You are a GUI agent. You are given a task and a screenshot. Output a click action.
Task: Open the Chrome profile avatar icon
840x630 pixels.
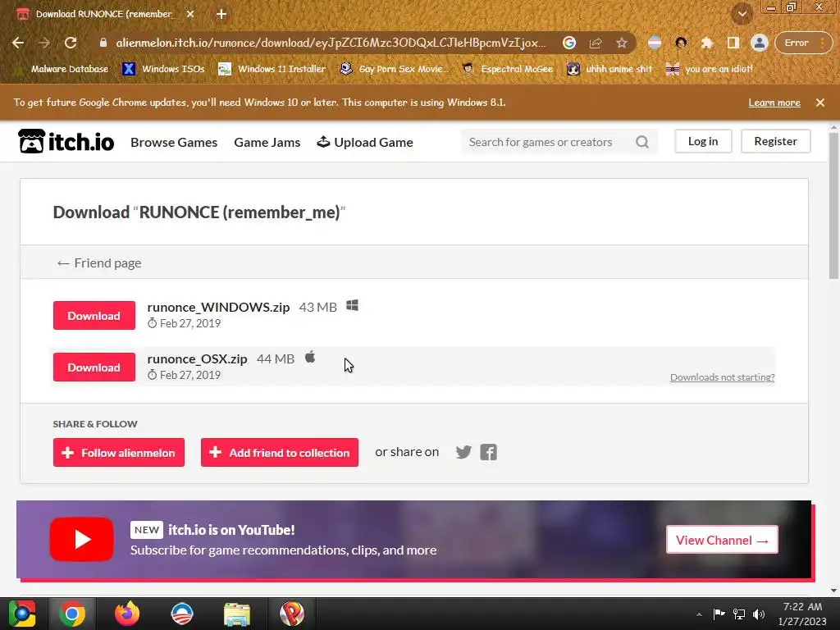point(759,43)
